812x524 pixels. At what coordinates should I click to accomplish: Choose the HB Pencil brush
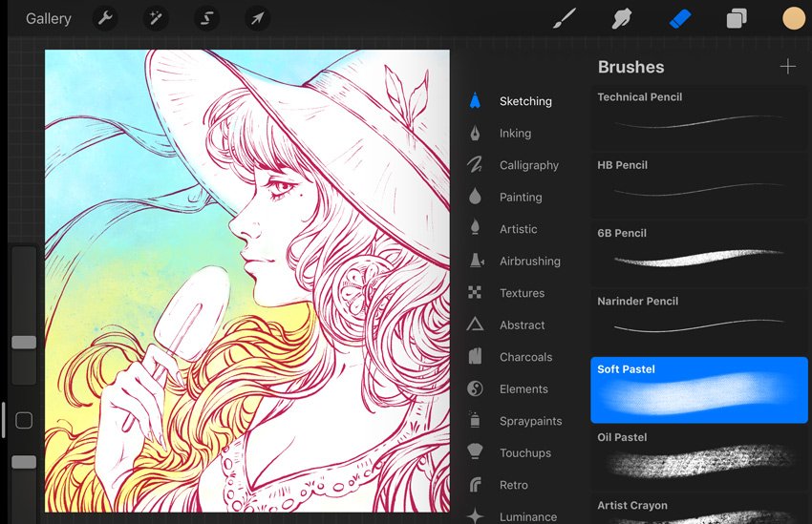pyautogui.click(x=699, y=185)
